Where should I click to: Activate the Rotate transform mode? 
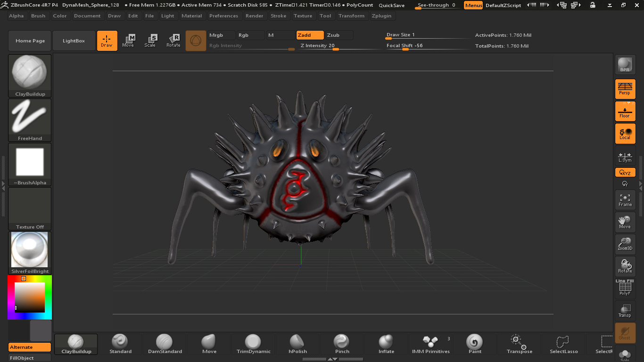(173, 41)
